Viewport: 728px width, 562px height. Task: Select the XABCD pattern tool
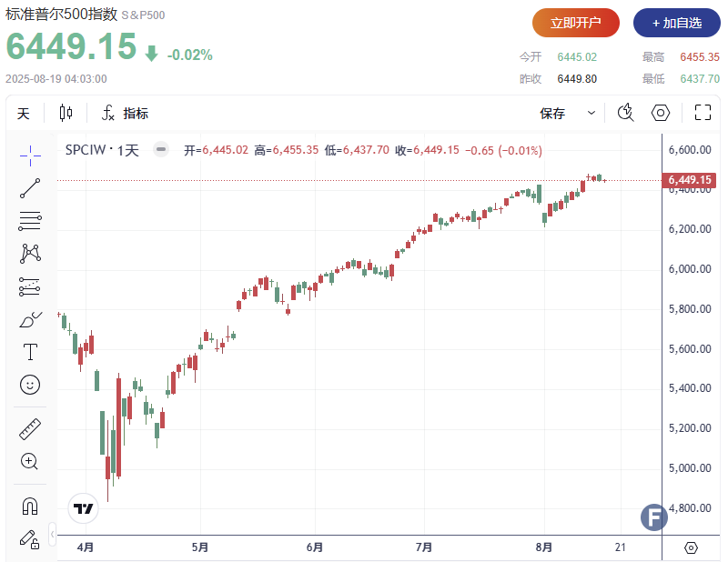pos(30,254)
